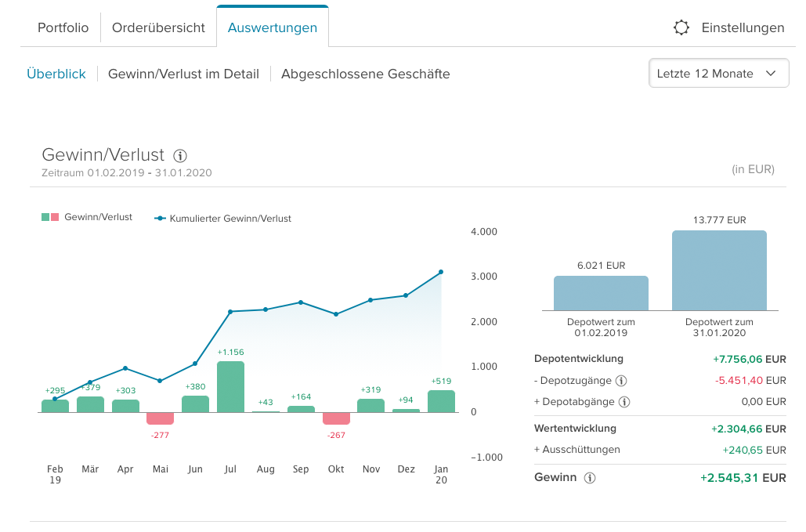Viewport: 806px width, 532px height.
Task: Click the February +295 profit bar
Action: coord(55,406)
